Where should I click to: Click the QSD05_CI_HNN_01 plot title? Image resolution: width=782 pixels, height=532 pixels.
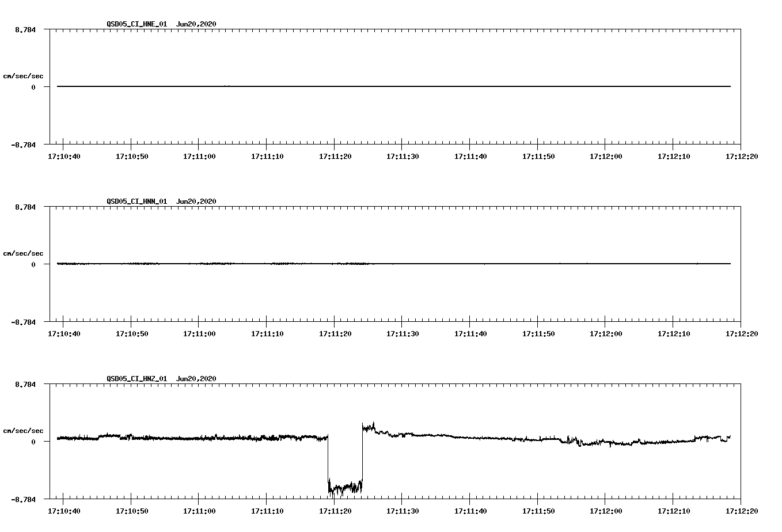161,202
